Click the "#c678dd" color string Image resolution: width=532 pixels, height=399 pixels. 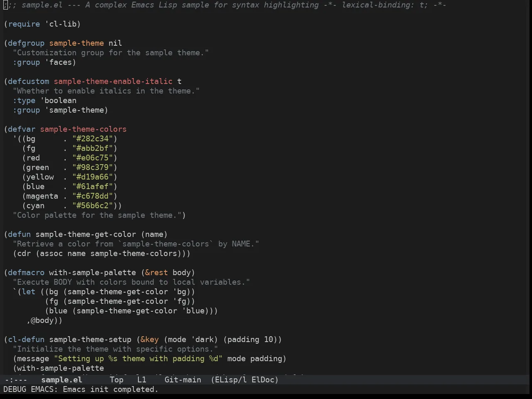click(93, 196)
